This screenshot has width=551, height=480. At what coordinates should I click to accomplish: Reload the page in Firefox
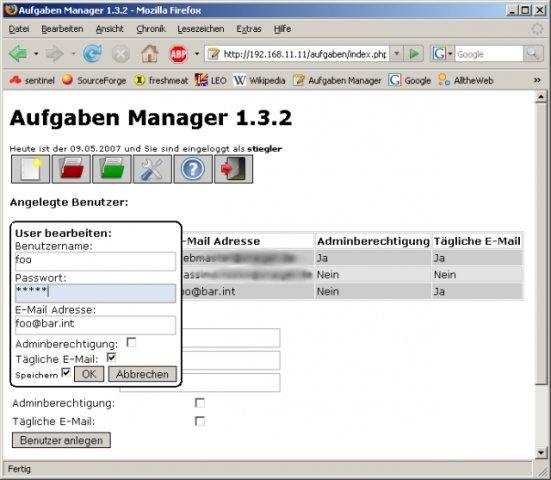[x=92, y=54]
